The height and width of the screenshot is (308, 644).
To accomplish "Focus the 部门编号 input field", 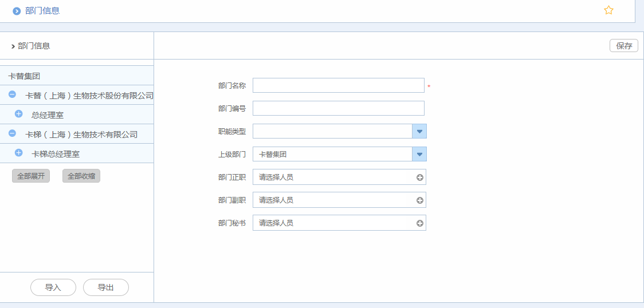I will click(338, 108).
